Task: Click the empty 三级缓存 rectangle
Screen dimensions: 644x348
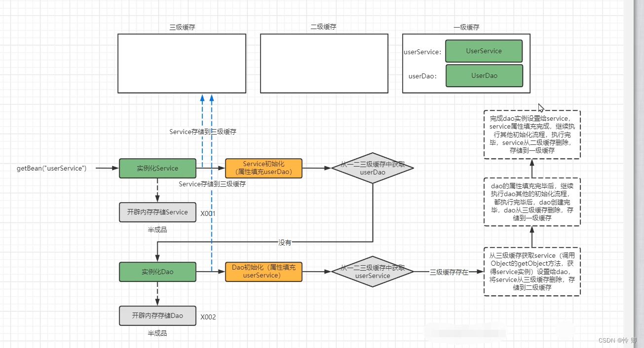Action: tap(182, 63)
